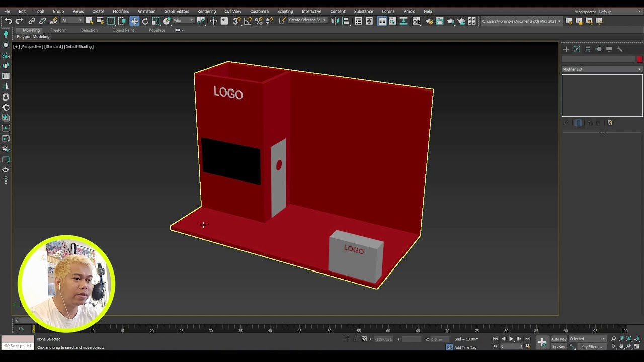Select the Select and Link tool
Screen dimensions: 644x362
31,21
